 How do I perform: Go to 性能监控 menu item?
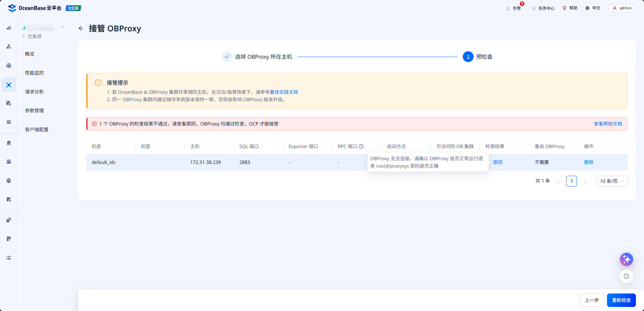point(34,73)
